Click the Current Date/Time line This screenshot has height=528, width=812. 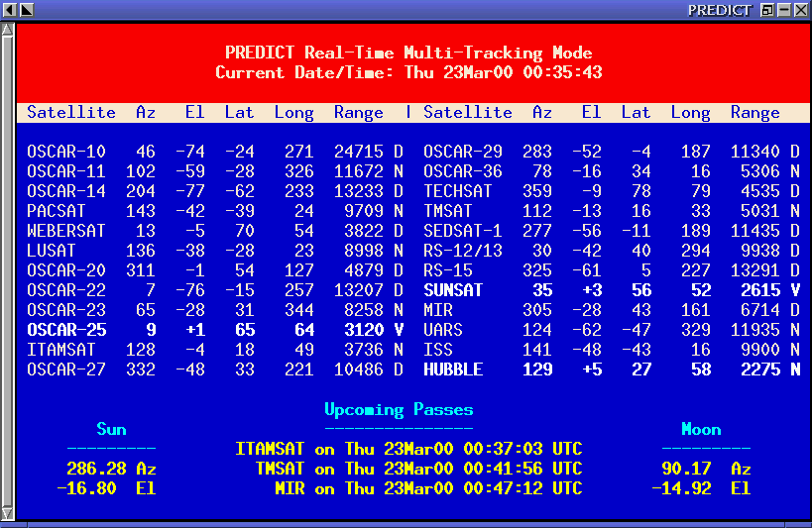(x=408, y=72)
